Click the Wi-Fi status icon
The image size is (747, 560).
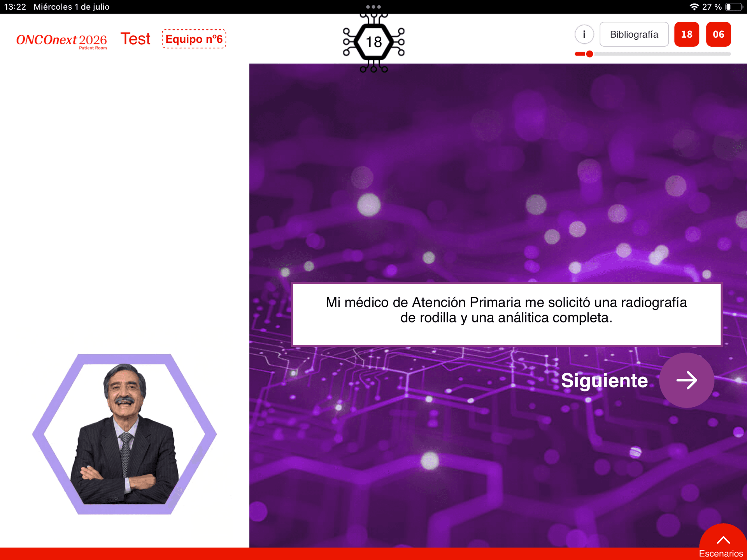pos(694,7)
